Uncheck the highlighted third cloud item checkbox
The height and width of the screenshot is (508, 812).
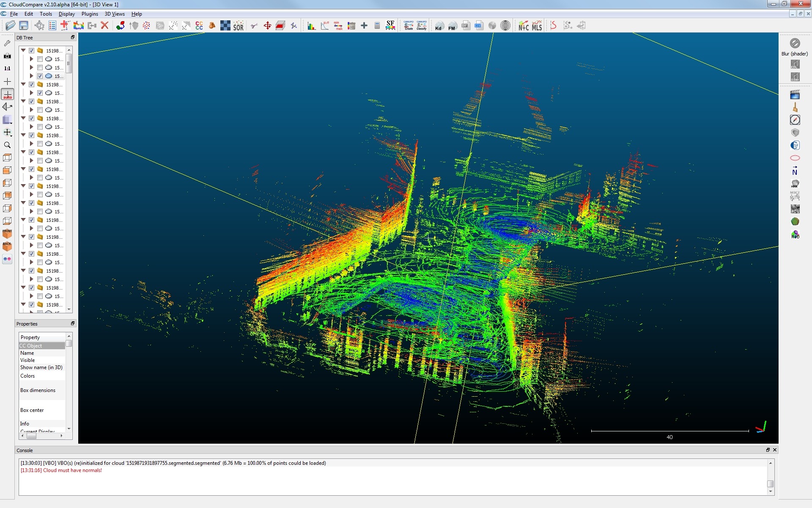tap(40, 76)
